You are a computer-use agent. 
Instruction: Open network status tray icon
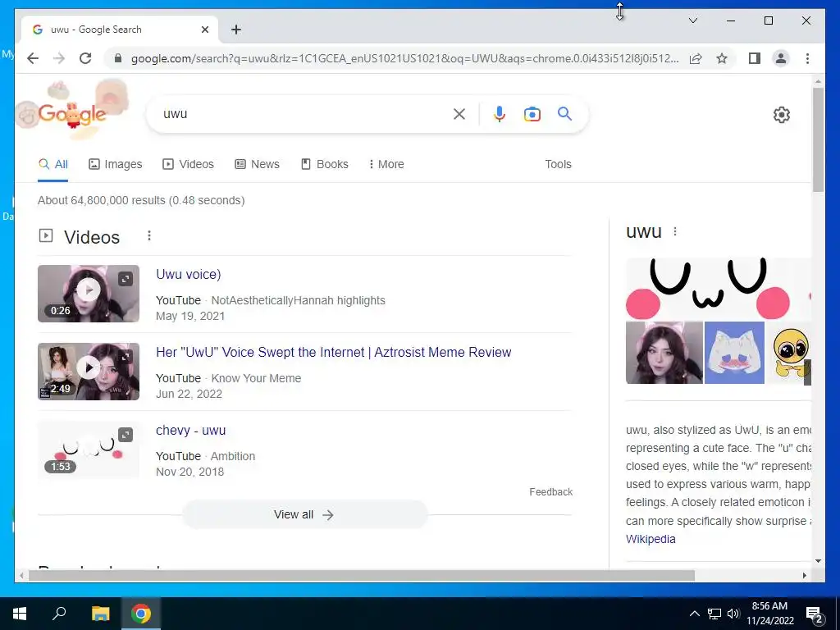pyautogui.click(x=714, y=614)
